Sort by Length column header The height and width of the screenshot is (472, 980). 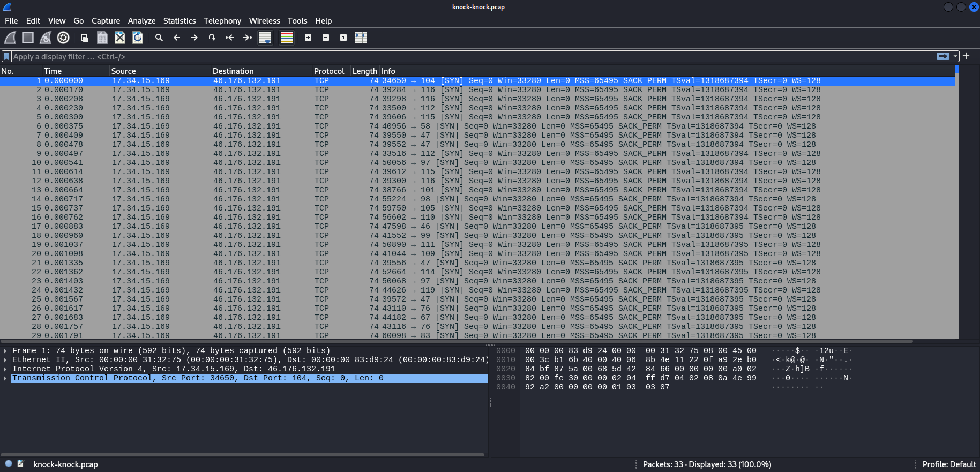365,71
